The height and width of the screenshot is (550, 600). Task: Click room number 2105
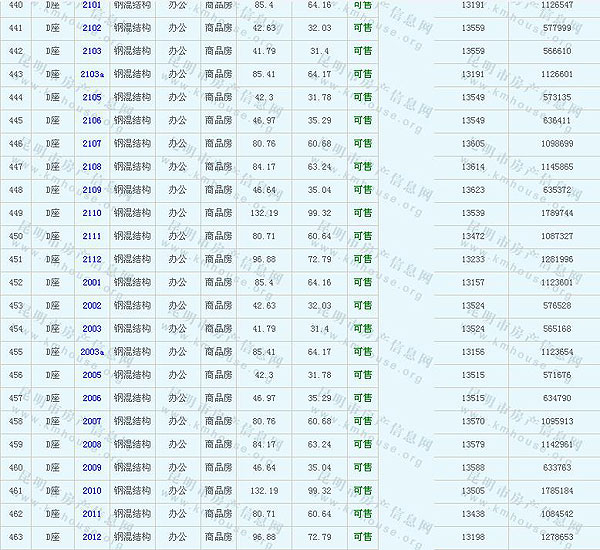pos(92,98)
